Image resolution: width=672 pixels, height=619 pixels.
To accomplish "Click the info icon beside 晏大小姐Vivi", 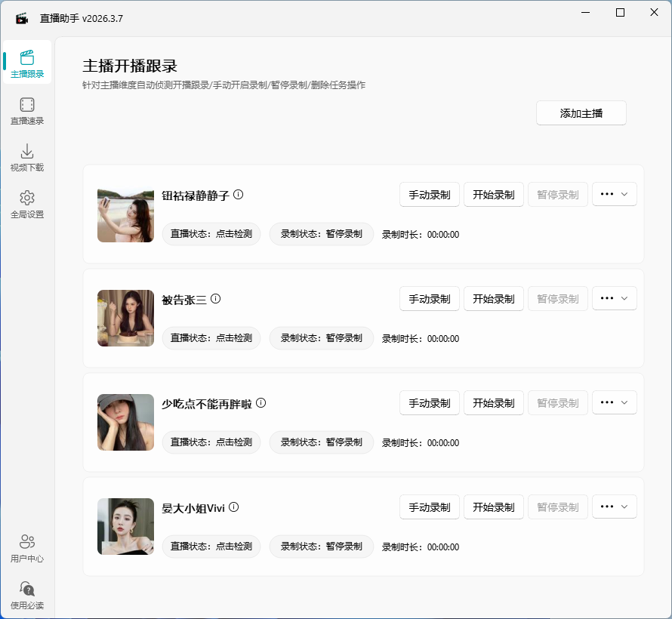I will tap(234, 507).
